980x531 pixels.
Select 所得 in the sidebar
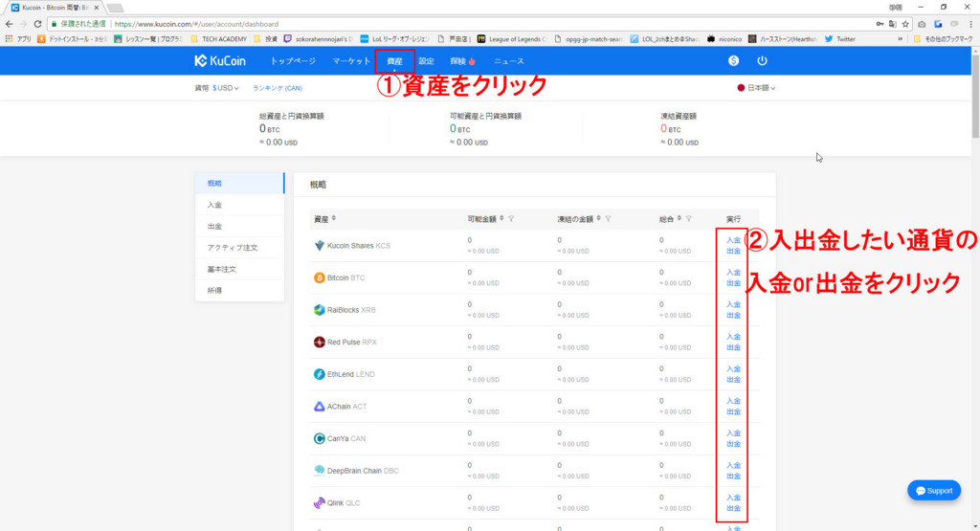pyautogui.click(x=240, y=291)
